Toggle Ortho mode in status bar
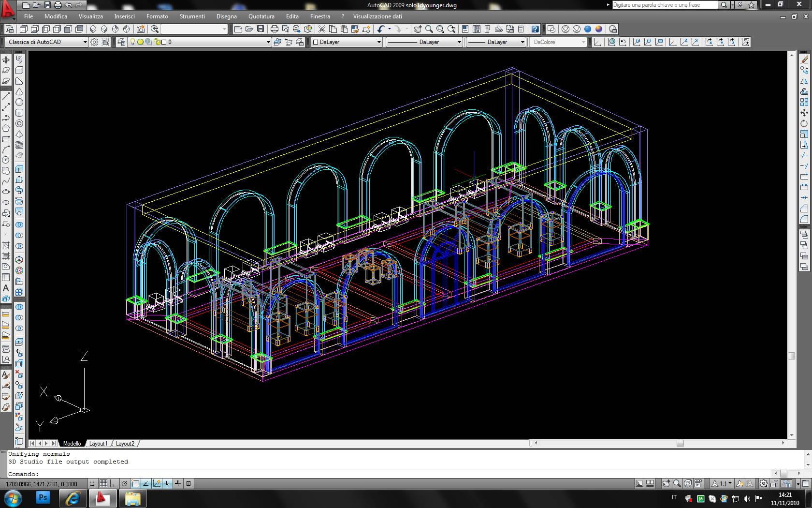The width and height of the screenshot is (812, 508). click(x=114, y=483)
